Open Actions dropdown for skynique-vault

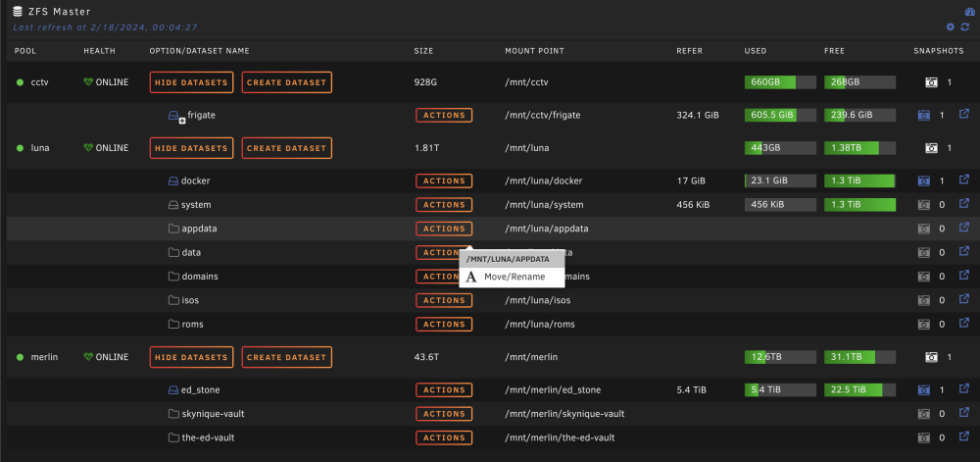[x=444, y=414]
